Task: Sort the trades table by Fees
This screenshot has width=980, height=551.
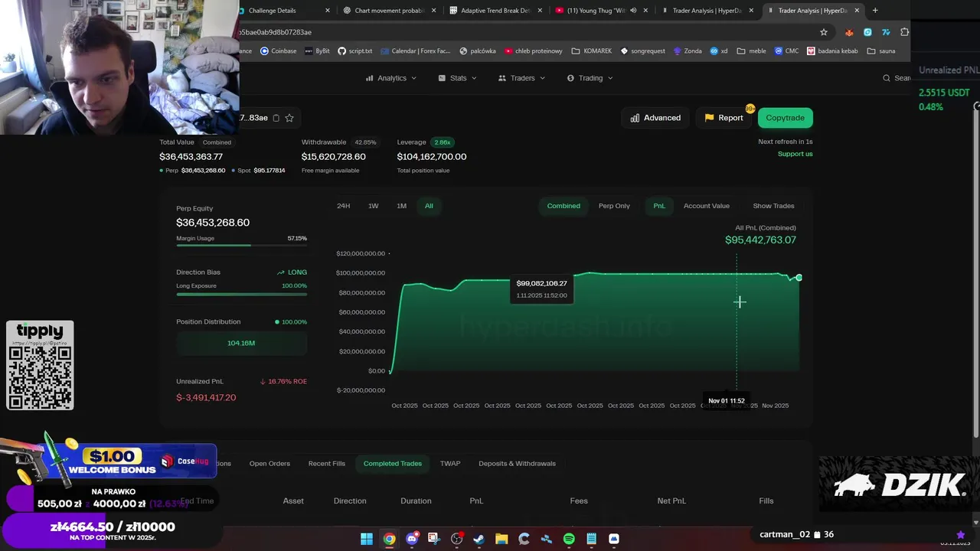Action: click(579, 501)
